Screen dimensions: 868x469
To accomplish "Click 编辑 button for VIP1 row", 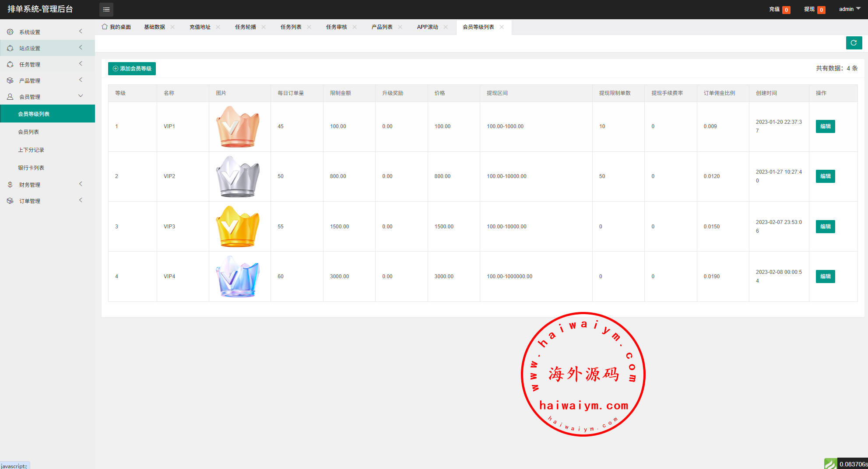I will tap(825, 126).
